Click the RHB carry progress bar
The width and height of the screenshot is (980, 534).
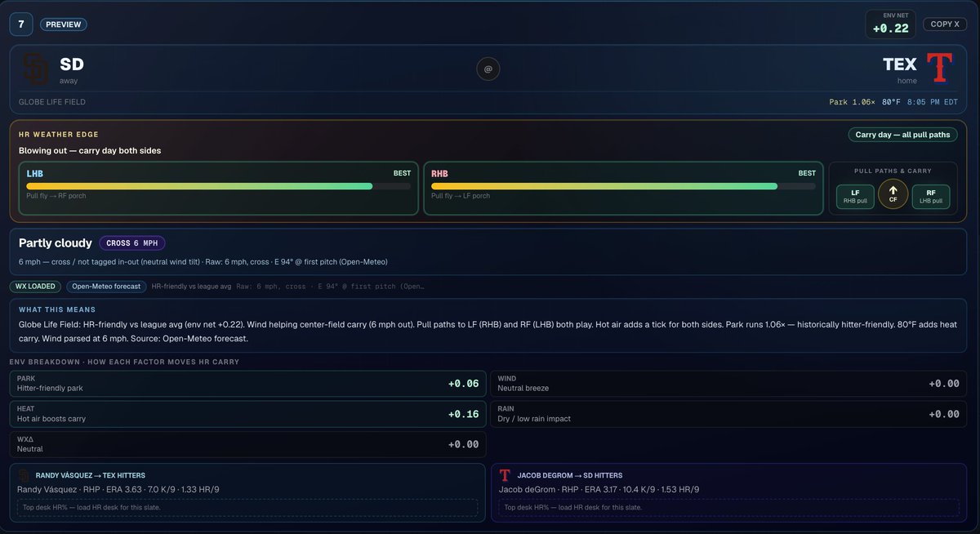[623, 186]
